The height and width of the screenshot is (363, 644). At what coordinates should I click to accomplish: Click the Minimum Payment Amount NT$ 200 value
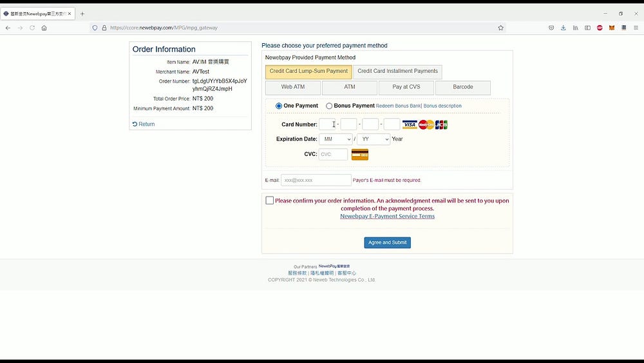[x=203, y=108]
